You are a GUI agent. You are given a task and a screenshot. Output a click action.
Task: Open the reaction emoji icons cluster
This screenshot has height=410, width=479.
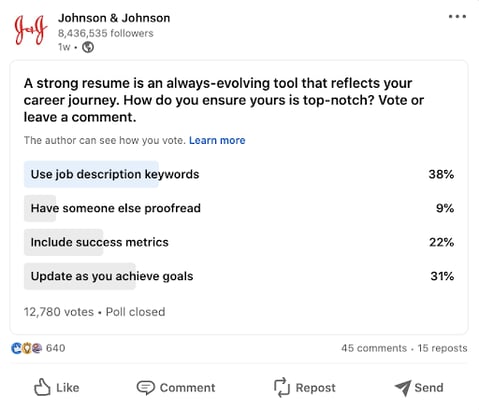tap(27, 348)
